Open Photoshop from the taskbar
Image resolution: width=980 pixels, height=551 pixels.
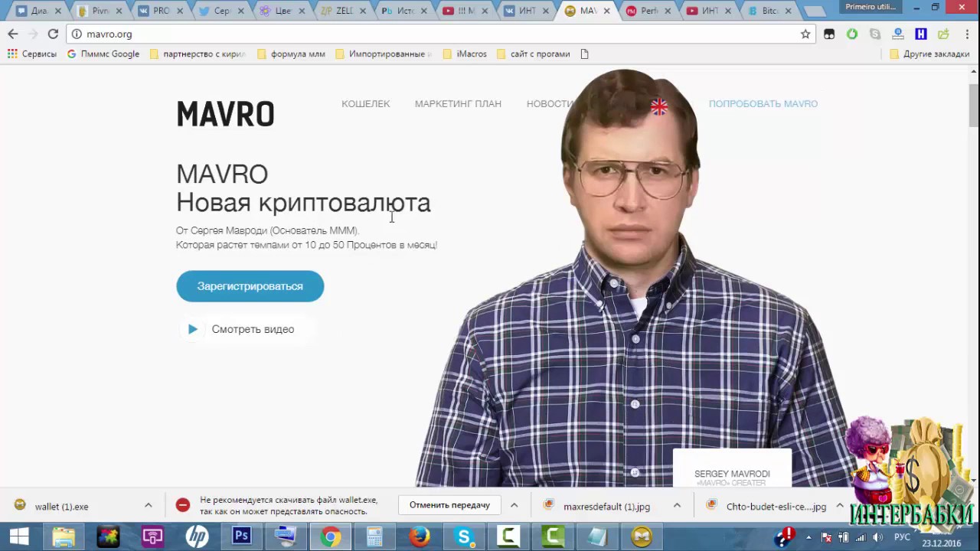tap(241, 537)
